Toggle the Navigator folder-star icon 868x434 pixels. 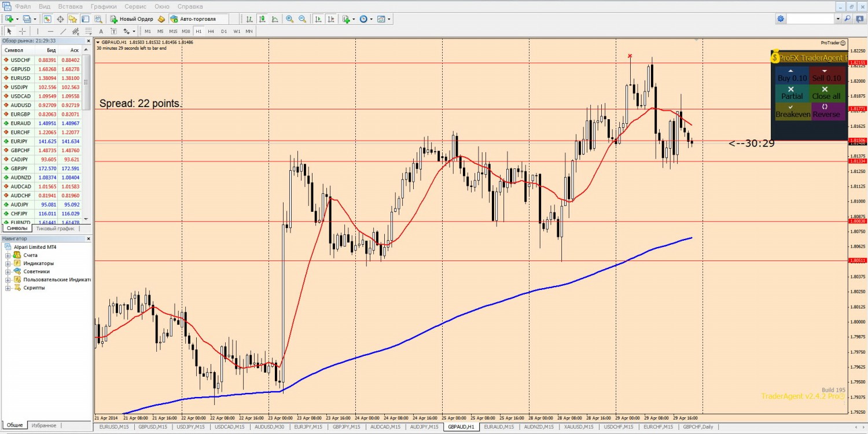72,19
